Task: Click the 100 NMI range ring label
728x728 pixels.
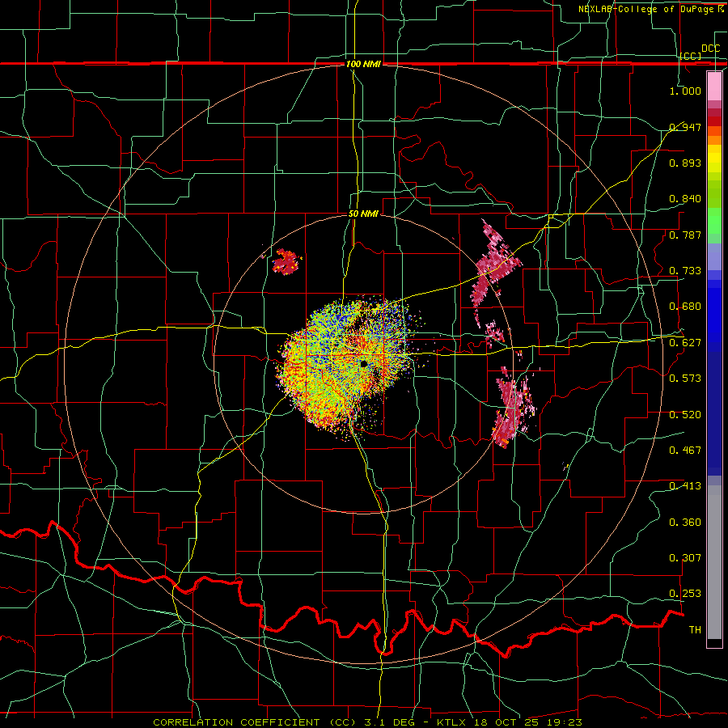Action: [x=363, y=64]
